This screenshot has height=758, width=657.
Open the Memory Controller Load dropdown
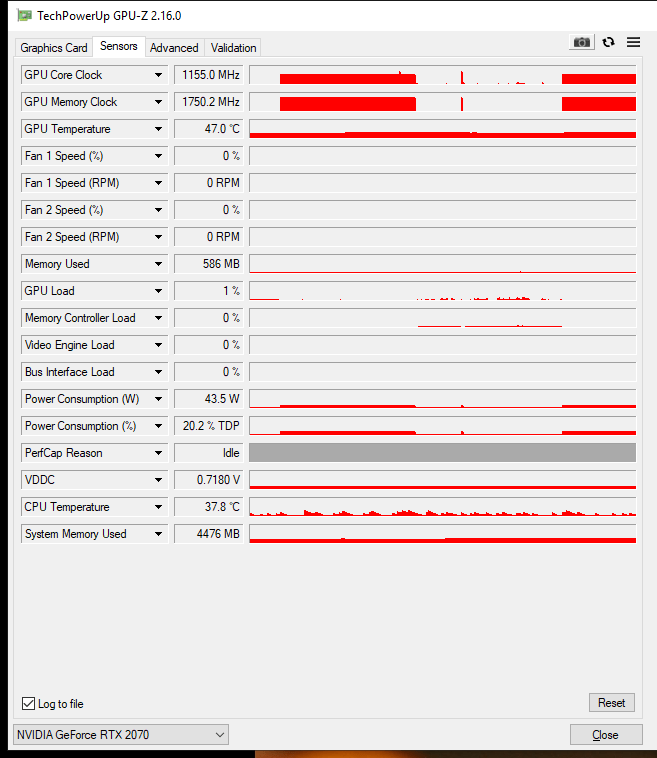click(x=158, y=318)
